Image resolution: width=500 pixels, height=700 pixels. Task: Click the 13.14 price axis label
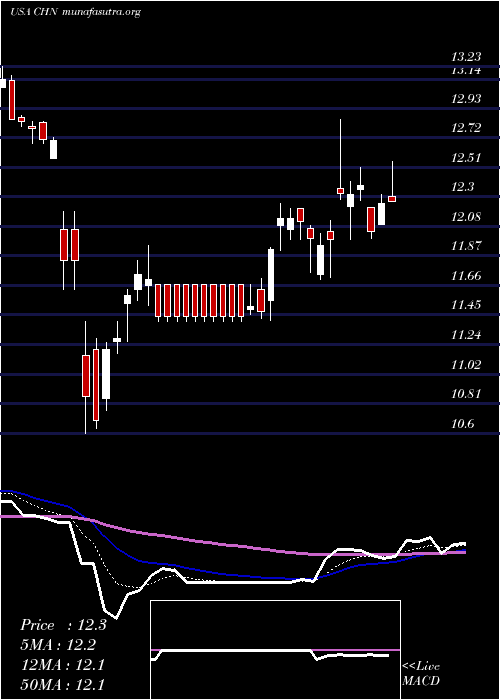click(x=466, y=71)
